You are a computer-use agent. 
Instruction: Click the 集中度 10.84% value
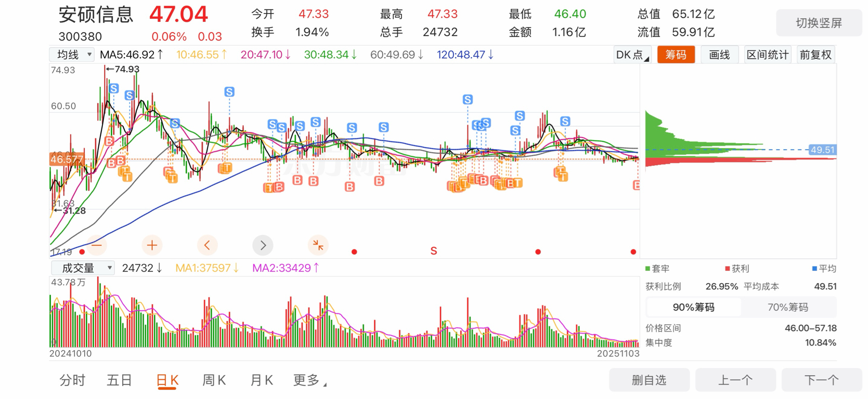coord(821,343)
